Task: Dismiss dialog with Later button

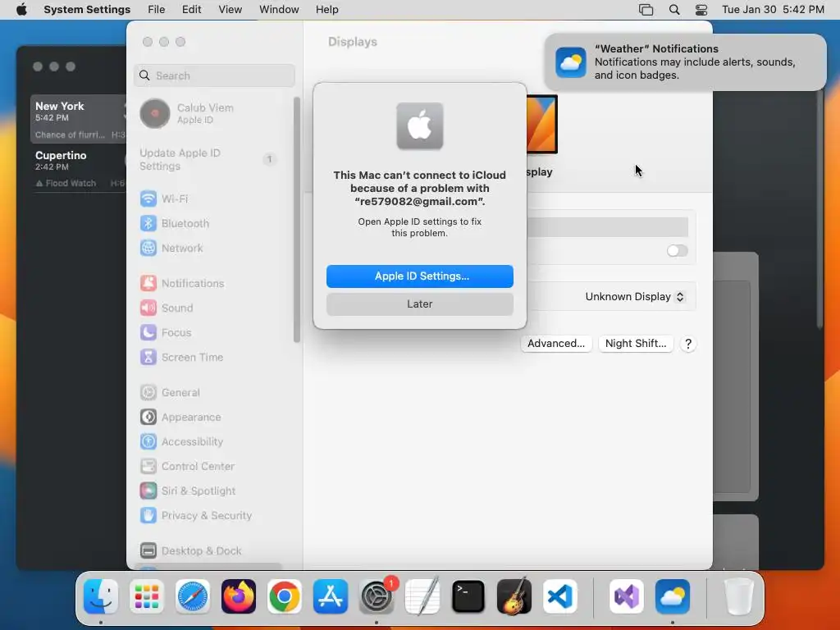Action: [420, 304]
